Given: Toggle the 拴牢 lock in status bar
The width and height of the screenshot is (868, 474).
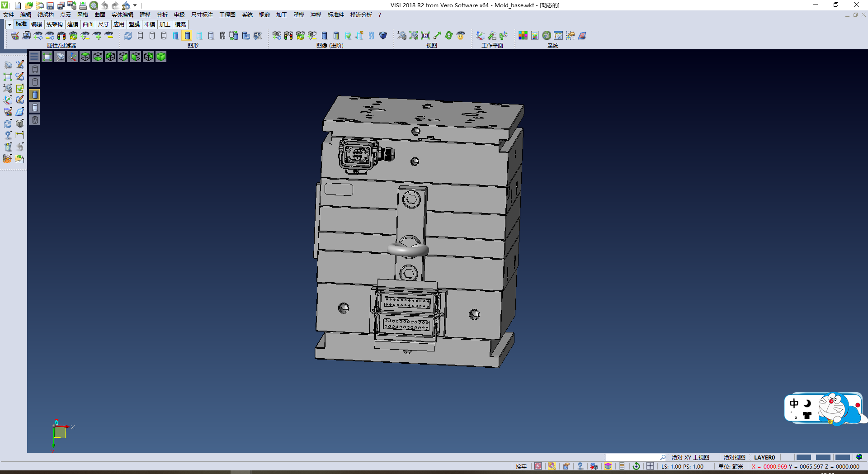Looking at the screenshot, I should pyautogui.click(x=521, y=466).
